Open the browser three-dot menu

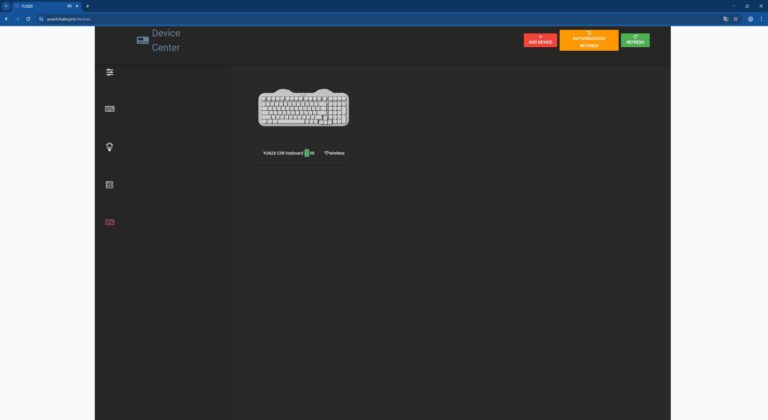[761, 19]
